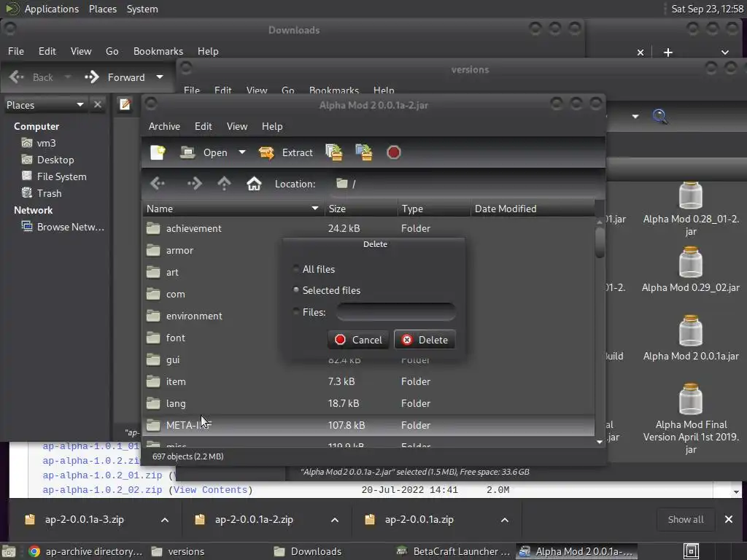Viewport: 747px width, 560px height.
Task: Go back in archive location history
Action: coord(158,183)
